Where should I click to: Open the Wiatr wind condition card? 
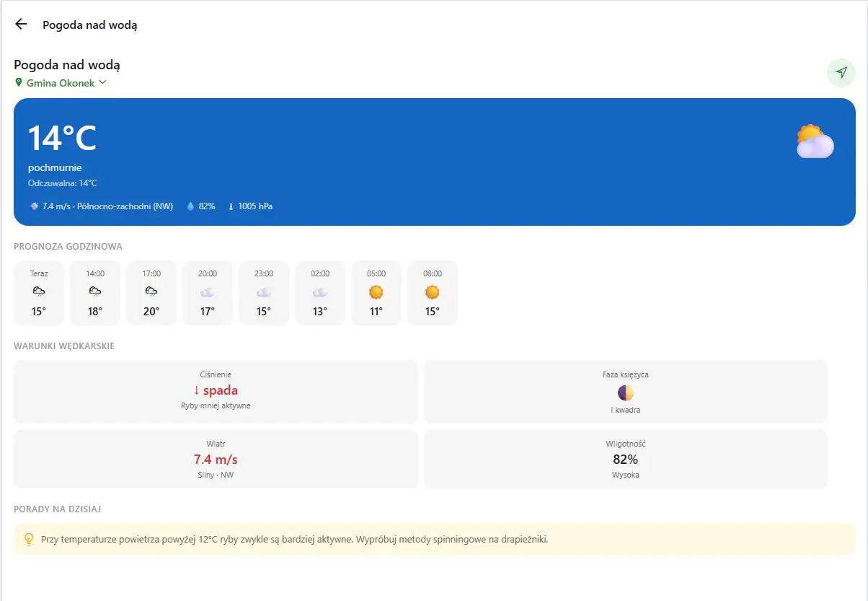[x=216, y=459]
